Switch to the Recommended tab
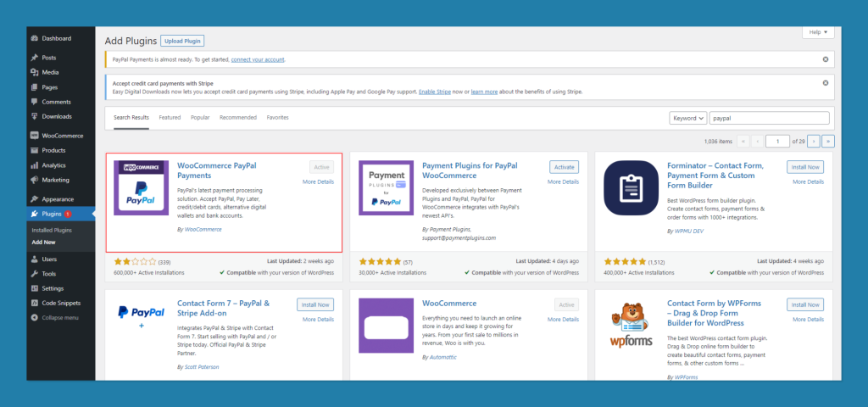The image size is (868, 407). click(238, 117)
